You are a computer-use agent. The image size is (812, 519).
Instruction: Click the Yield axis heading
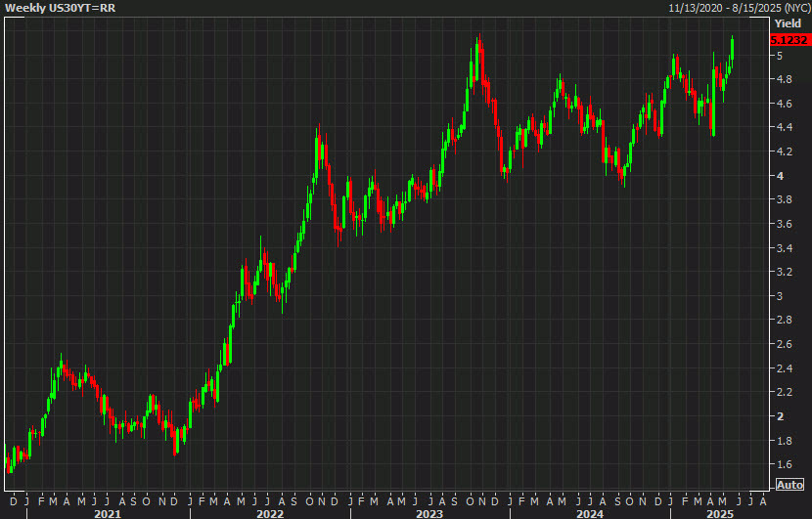(x=788, y=23)
